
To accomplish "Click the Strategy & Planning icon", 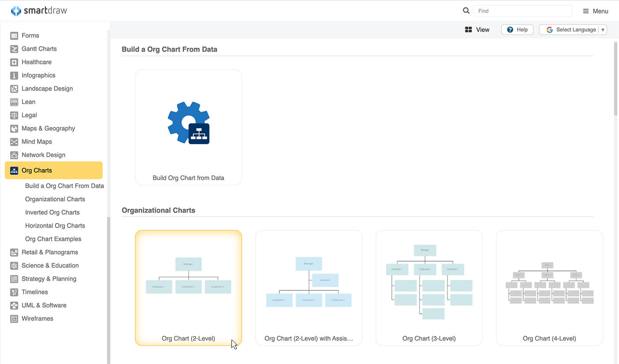I will coord(14,279).
